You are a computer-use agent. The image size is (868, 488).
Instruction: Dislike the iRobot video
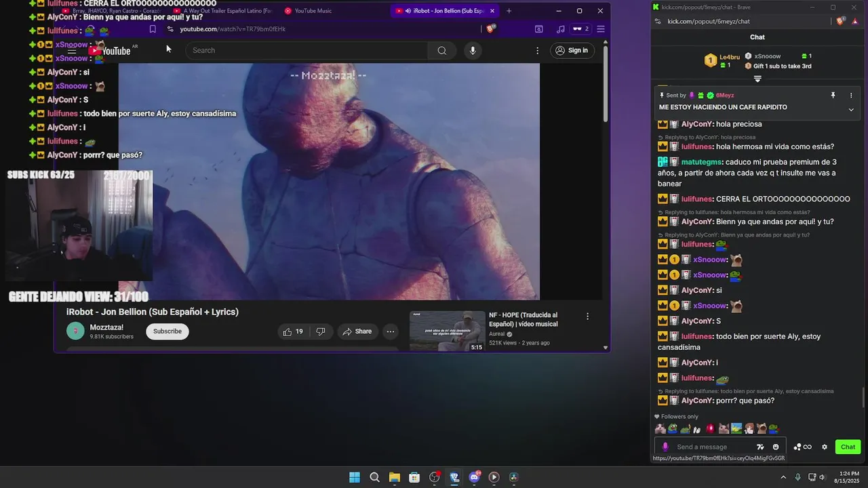pos(321,331)
